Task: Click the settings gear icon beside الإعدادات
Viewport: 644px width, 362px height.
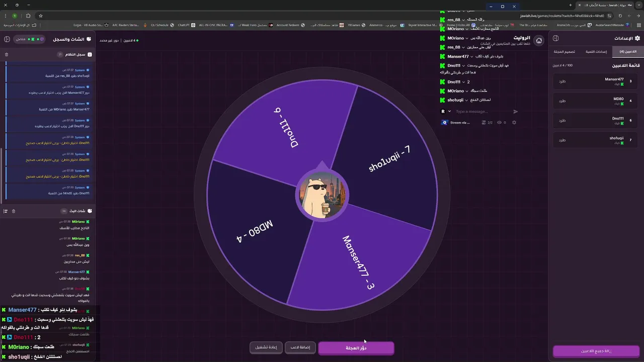Action: pos(637,38)
